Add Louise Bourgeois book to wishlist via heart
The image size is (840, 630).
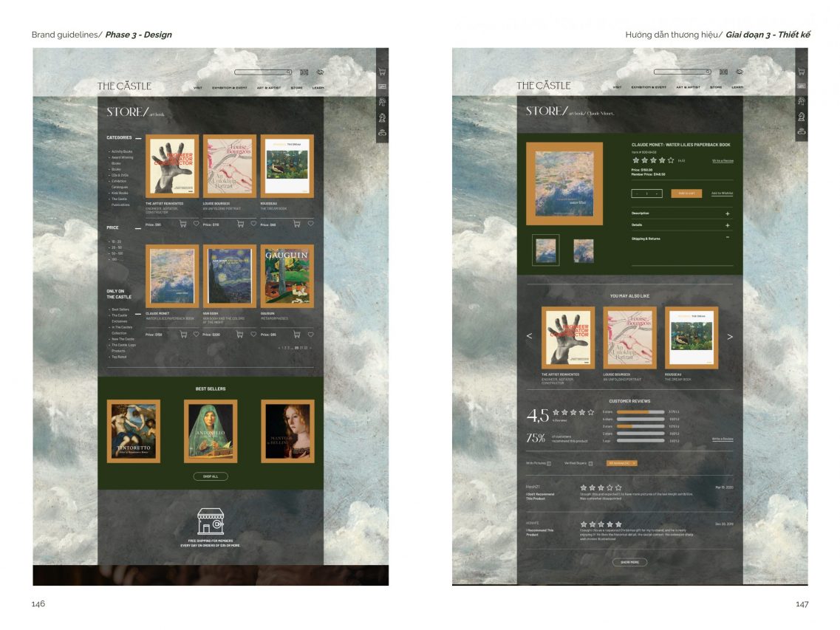pyautogui.click(x=253, y=223)
